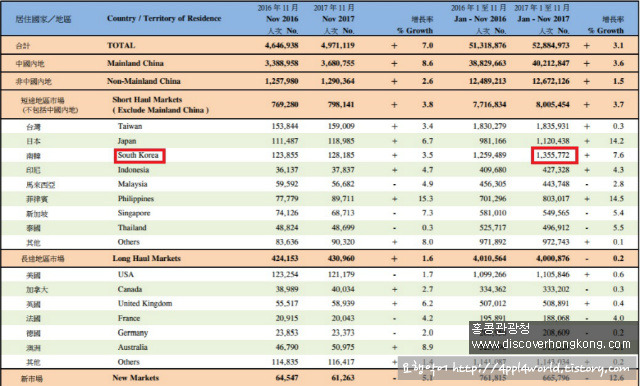This screenshot has height=386, width=640.
Task: Click the Long Haul Markets heading
Action: click(147, 258)
